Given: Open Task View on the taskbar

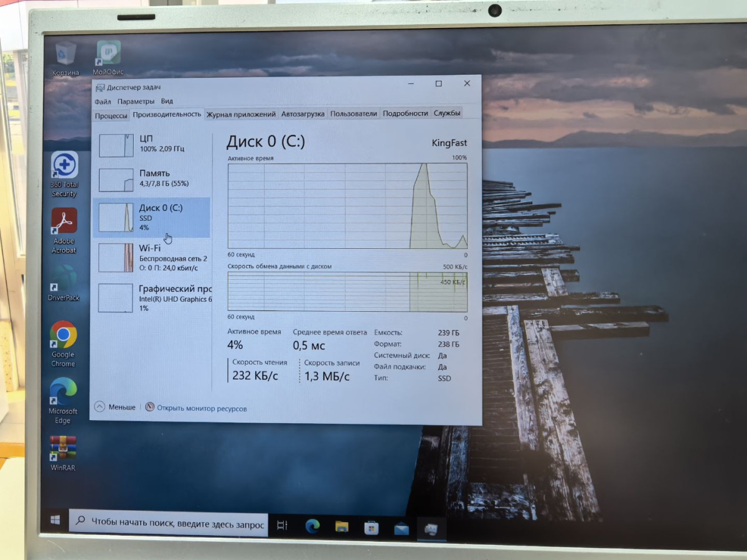Looking at the screenshot, I should (282, 526).
